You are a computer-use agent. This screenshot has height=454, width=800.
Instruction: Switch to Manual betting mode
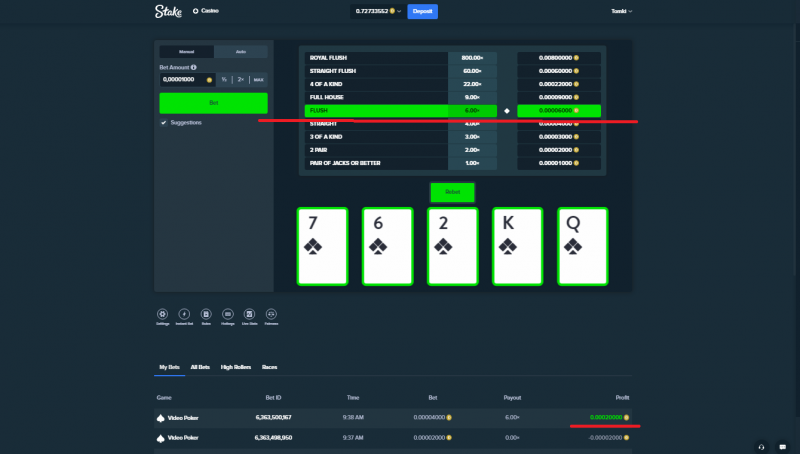click(x=187, y=52)
